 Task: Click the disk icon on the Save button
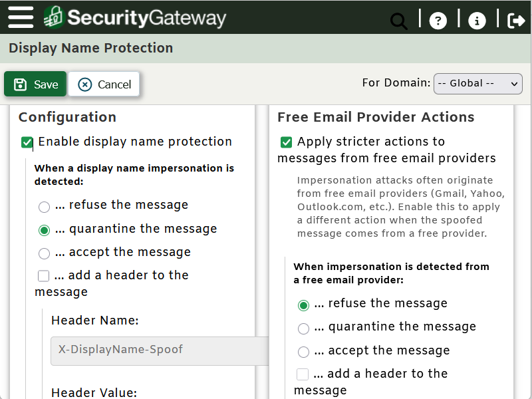[x=21, y=84]
